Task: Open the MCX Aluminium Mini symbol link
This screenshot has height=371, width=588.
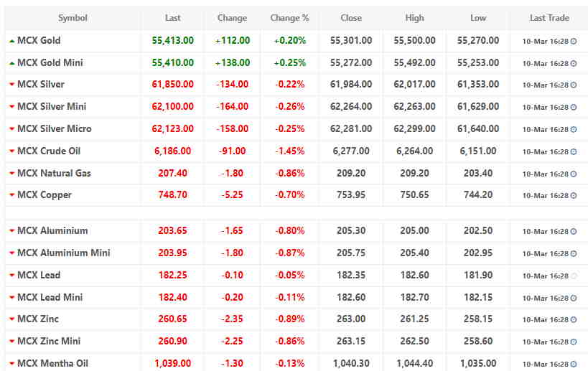Action: click(x=64, y=253)
